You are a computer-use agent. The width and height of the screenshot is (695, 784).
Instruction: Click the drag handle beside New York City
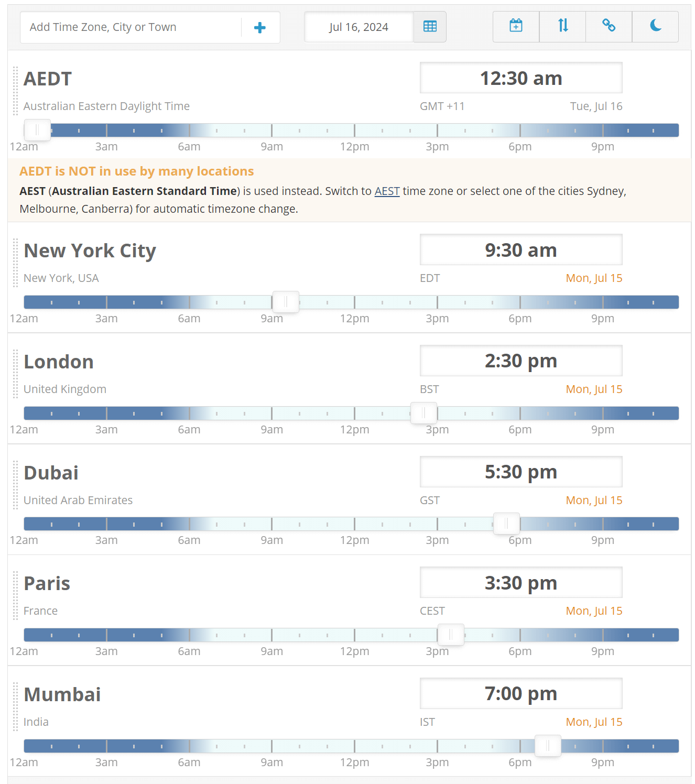click(16, 263)
